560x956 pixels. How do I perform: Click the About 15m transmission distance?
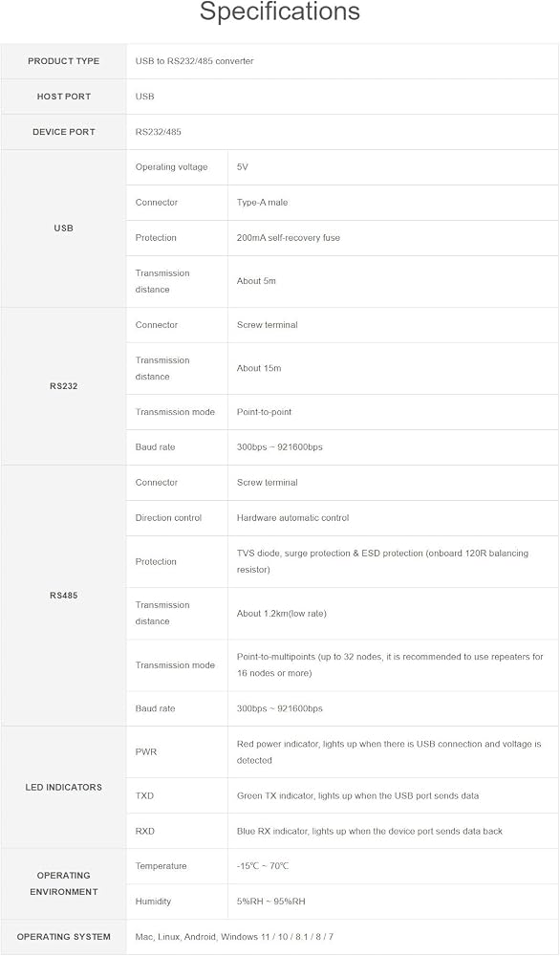259,368
